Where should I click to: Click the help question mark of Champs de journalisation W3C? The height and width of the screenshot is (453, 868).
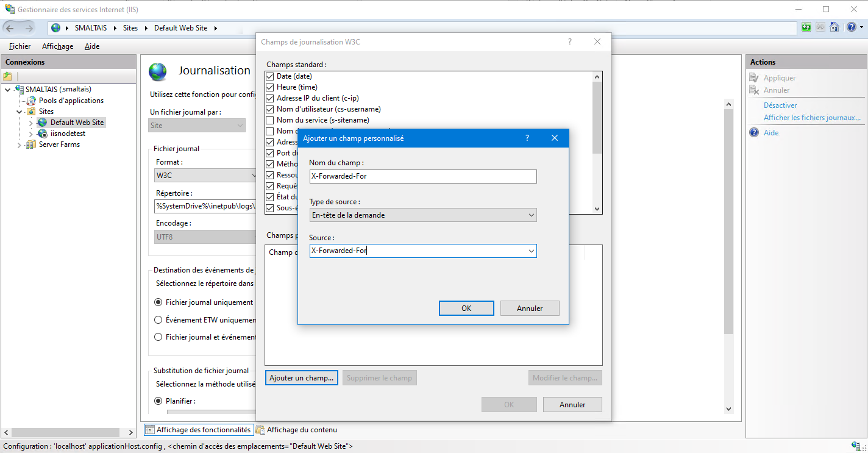click(x=570, y=42)
